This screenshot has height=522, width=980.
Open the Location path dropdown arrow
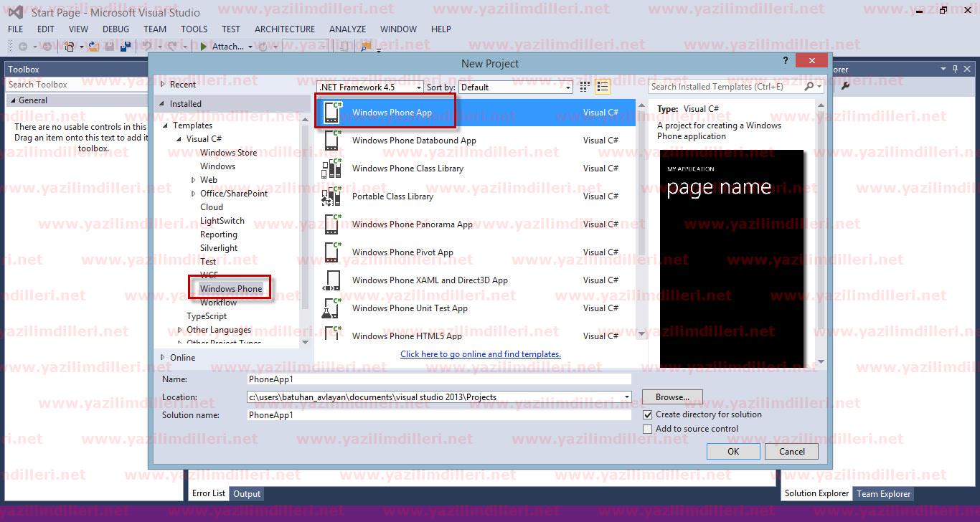[x=627, y=397]
